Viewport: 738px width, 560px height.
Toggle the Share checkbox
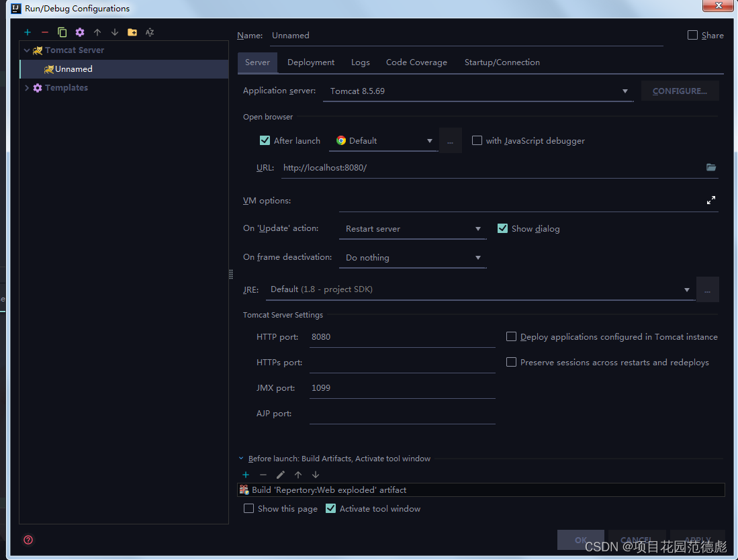coord(692,36)
